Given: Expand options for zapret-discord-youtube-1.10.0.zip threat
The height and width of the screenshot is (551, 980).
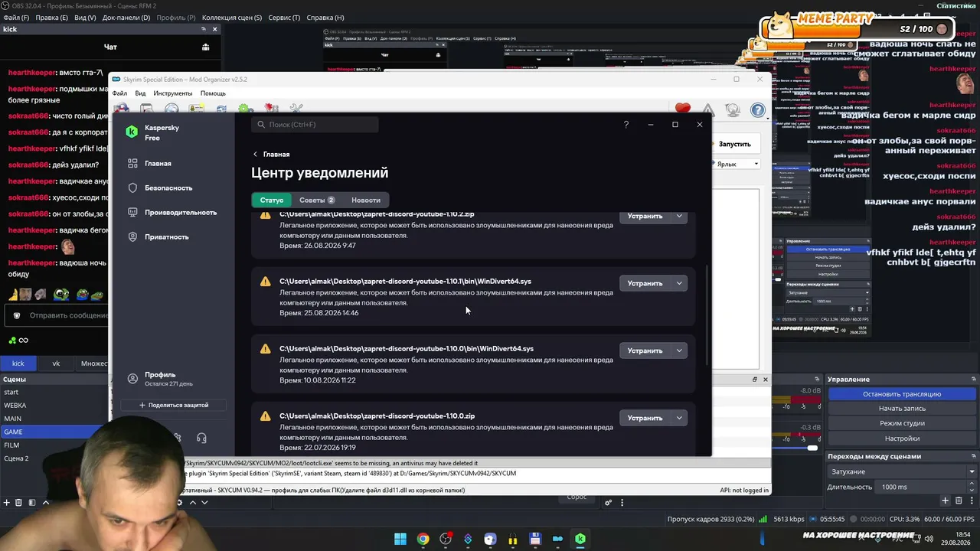Looking at the screenshot, I should point(679,418).
